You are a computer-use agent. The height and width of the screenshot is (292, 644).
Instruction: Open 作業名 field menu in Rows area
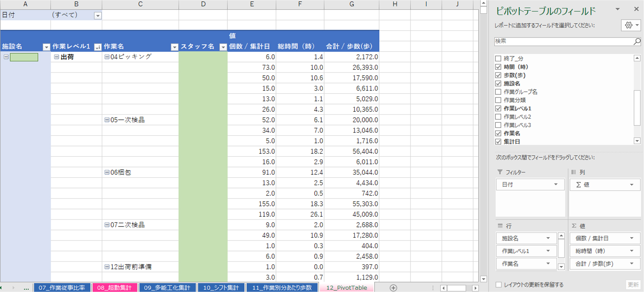pos(548,264)
